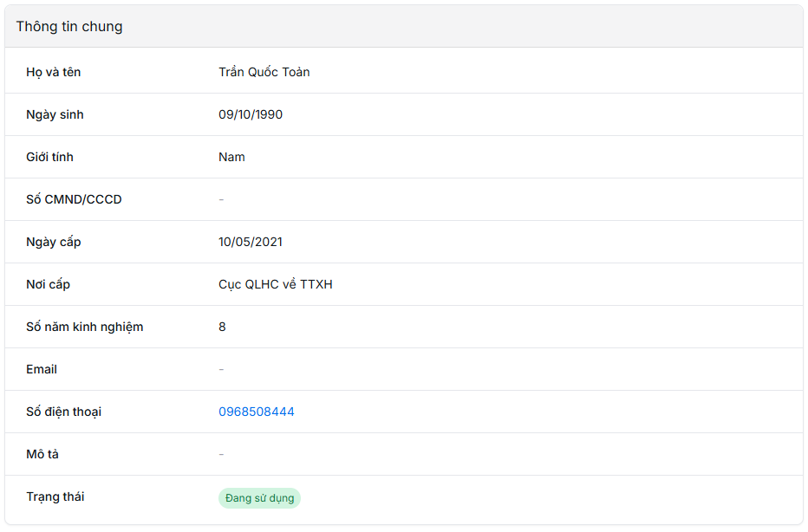Click the 'Ngày sinh' field label
This screenshot has height=532, width=808.
click(x=55, y=114)
